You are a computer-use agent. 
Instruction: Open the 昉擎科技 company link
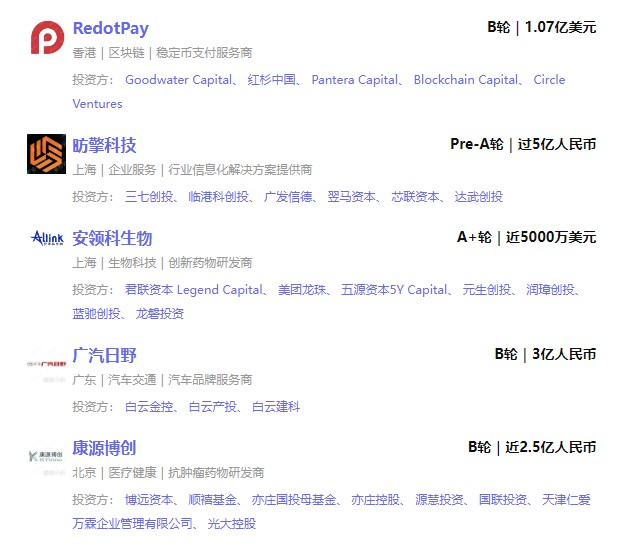click(x=104, y=145)
